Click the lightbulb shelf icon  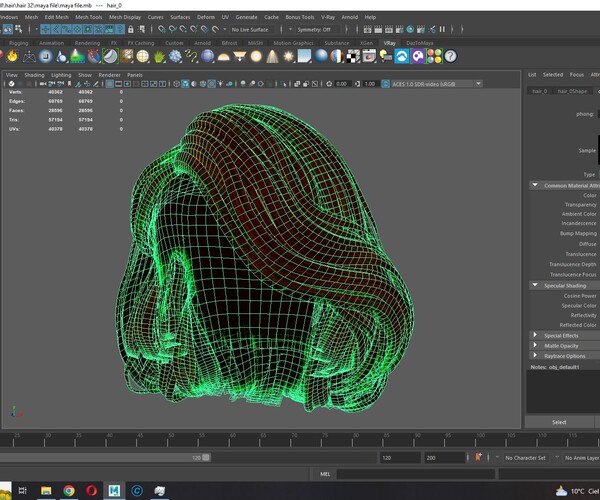pos(385,57)
